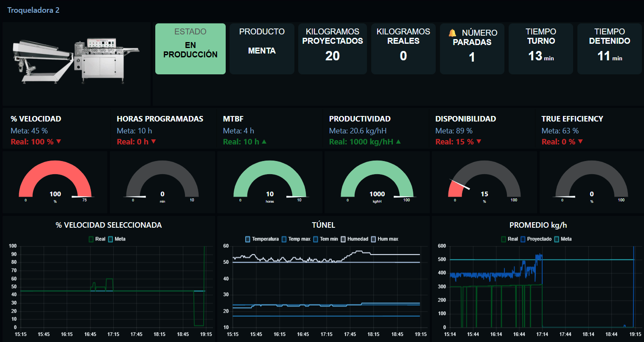Click the red down arrow beside HORAS PROGRAMADAS Real
This screenshot has width=644, height=342.
[154, 141]
